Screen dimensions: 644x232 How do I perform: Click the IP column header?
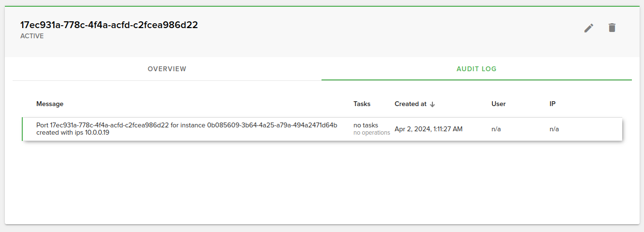click(x=552, y=104)
